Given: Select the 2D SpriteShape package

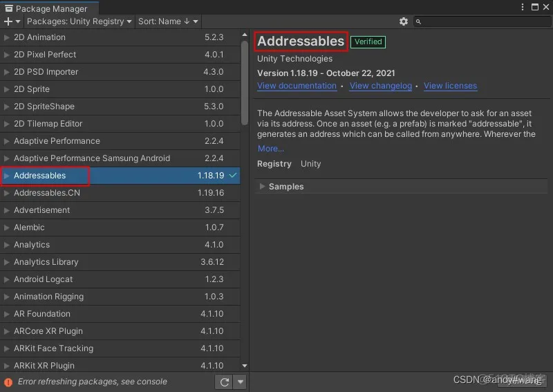Looking at the screenshot, I should point(120,106).
